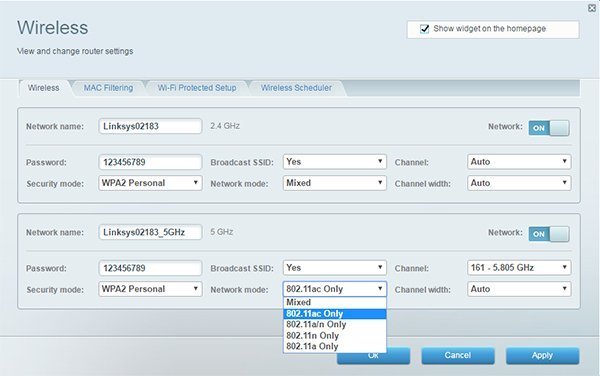600x376 pixels.
Task: Switch off the 2.4 GHz network toggle
Action: pos(549,128)
